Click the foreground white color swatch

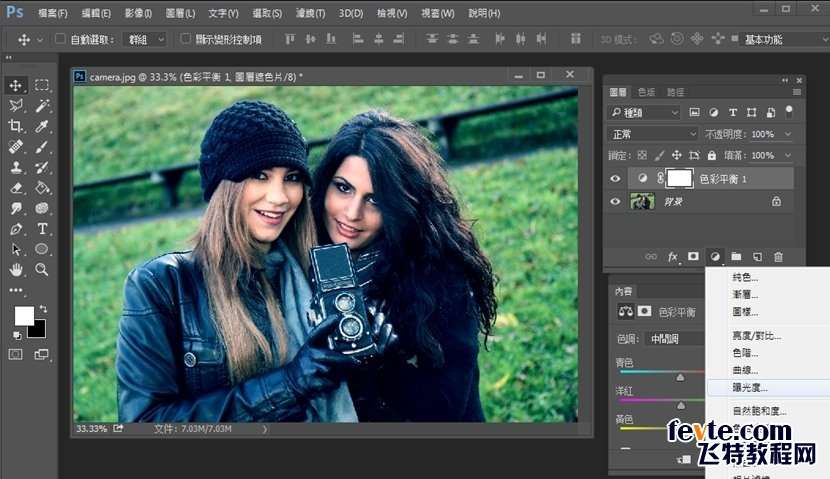pyautogui.click(x=23, y=316)
